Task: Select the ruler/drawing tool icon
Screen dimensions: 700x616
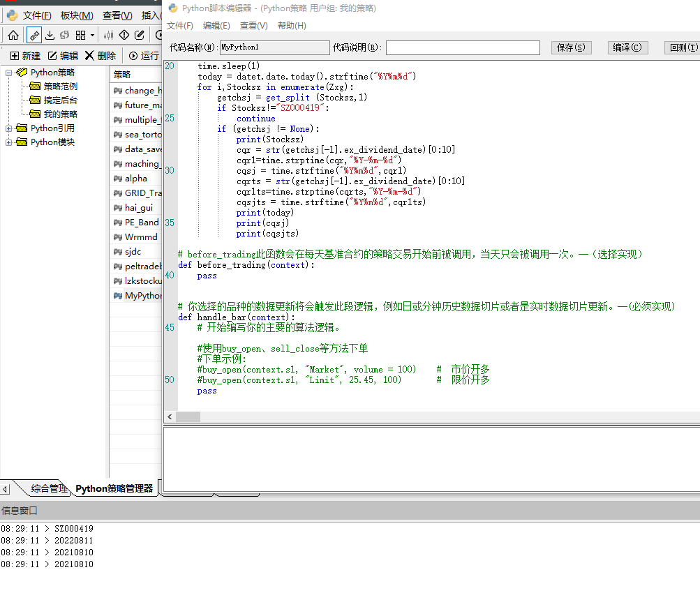Action: pos(34,35)
